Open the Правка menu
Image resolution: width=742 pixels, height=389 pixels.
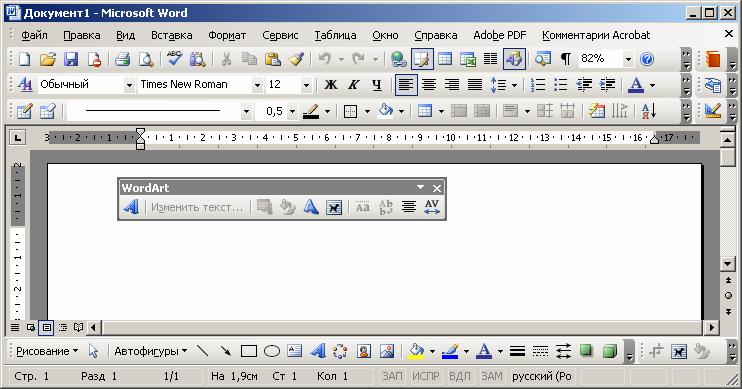coord(81,35)
